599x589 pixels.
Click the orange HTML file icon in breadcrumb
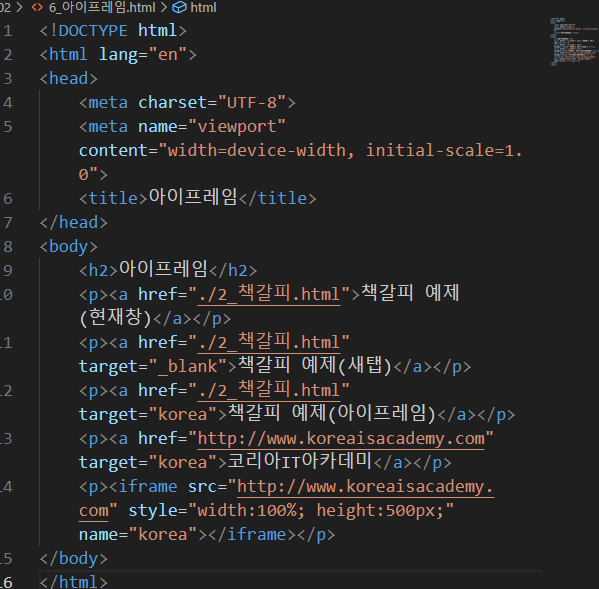click(37, 7)
